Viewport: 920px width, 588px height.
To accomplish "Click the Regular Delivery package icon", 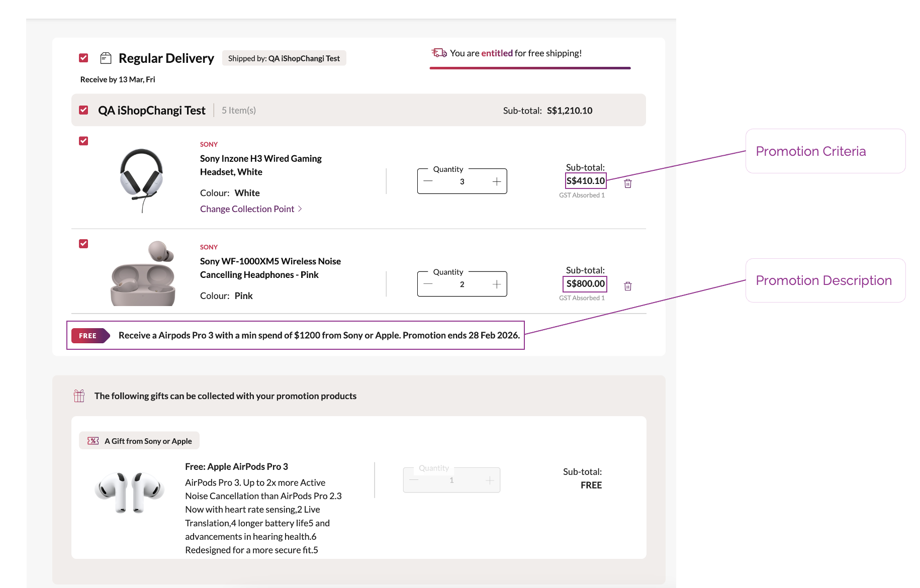I will (x=106, y=58).
